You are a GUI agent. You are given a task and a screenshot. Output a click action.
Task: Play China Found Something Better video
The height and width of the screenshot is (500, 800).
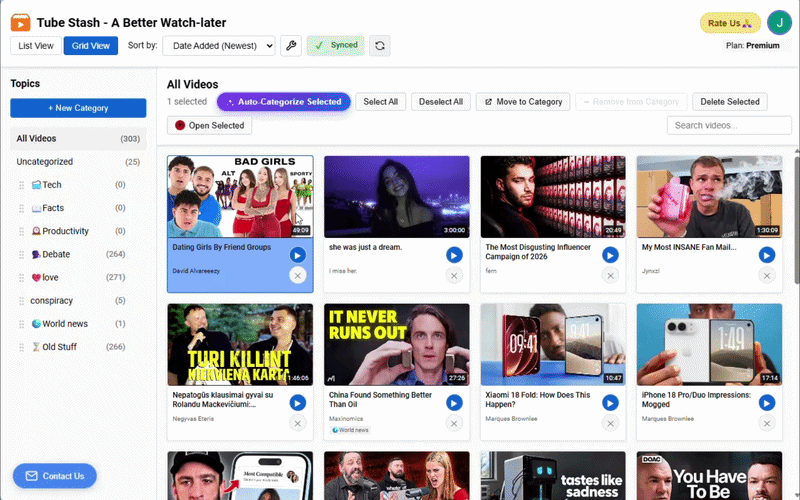click(454, 403)
